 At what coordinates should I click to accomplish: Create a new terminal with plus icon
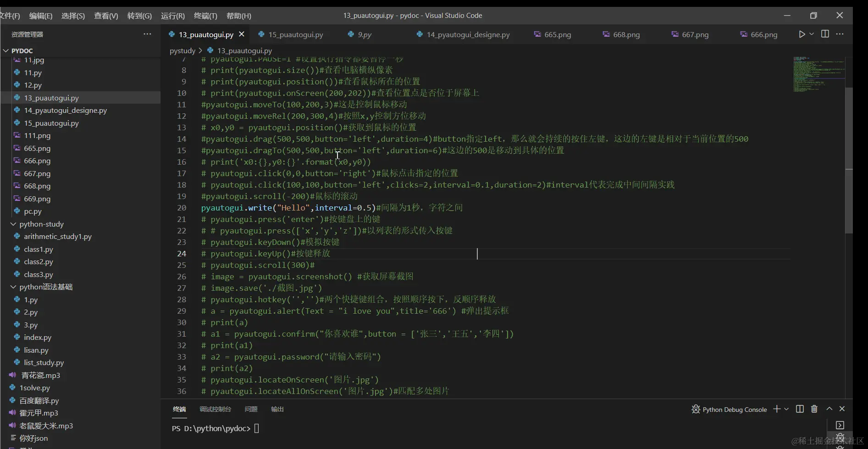click(777, 409)
